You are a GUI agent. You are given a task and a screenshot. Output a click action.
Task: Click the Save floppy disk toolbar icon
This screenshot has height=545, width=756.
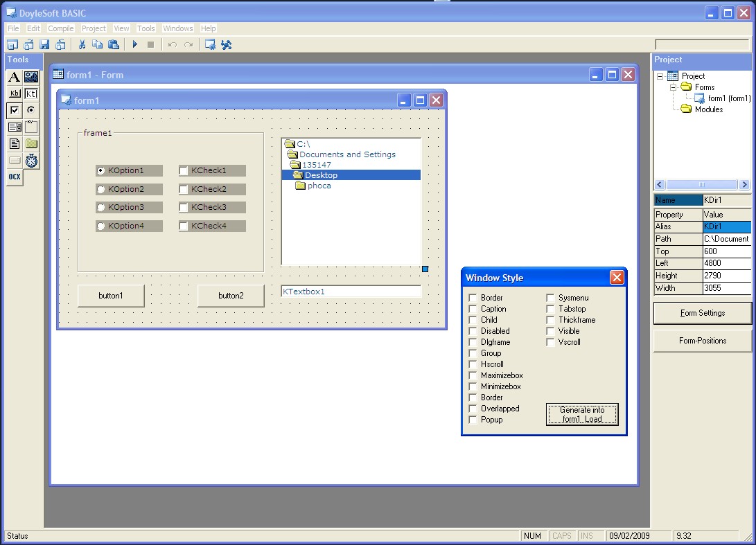[x=44, y=45]
